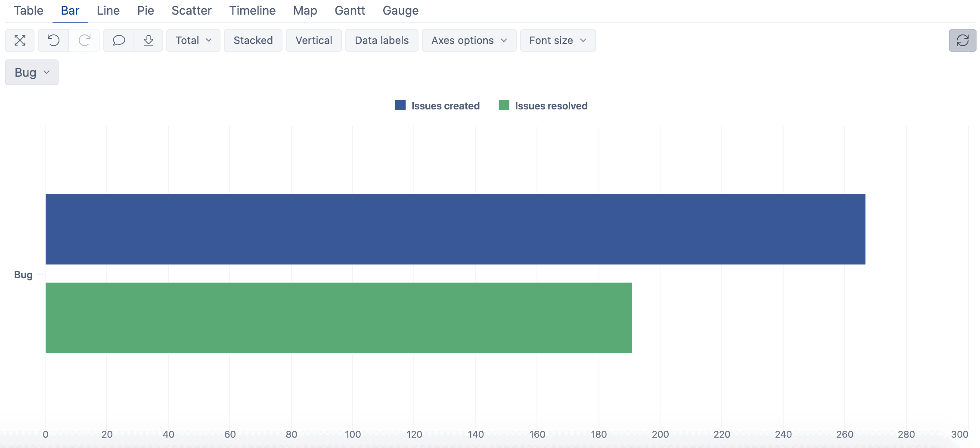Open the comment icon
Screen dimensions: 980x448
click(x=118, y=40)
